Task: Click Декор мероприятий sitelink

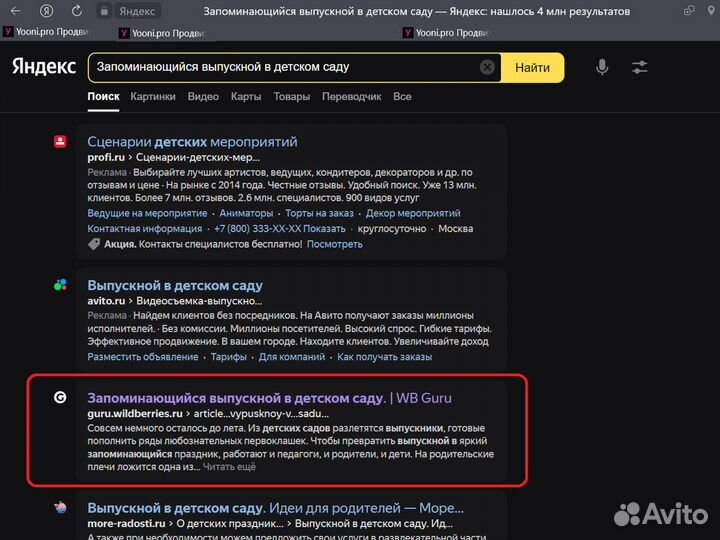Action: click(x=413, y=213)
